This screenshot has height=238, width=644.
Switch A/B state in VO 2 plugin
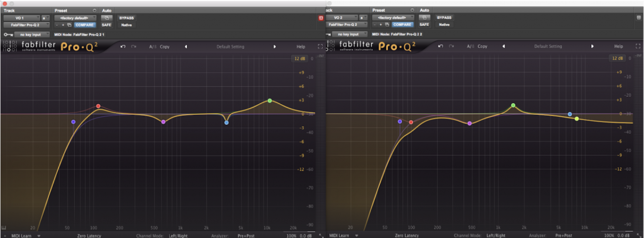(470, 46)
